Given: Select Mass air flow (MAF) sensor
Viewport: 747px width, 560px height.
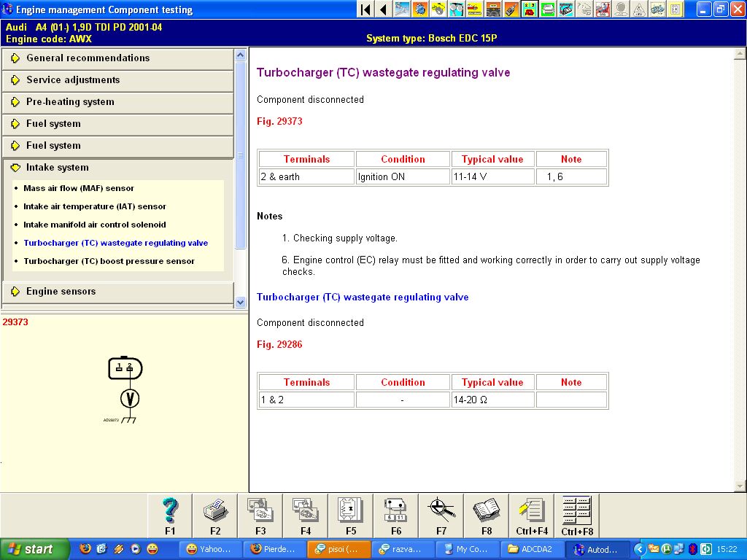Looking at the screenshot, I should tap(79, 188).
